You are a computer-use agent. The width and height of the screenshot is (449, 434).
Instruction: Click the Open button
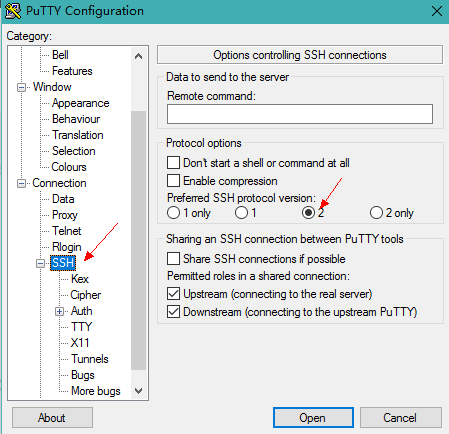click(x=313, y=417)
